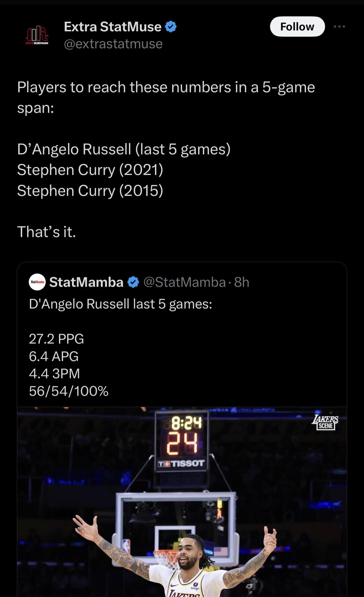Image resolution: width=364 pixels, height=597 pixels.
Task: Open the Extra StatMuse profile avatar
Action: coord(37,35)
